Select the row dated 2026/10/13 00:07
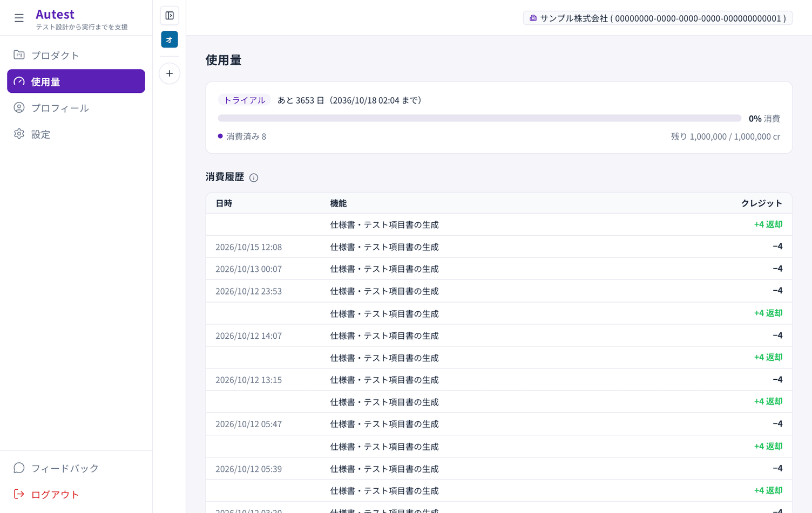 (499, 269)
